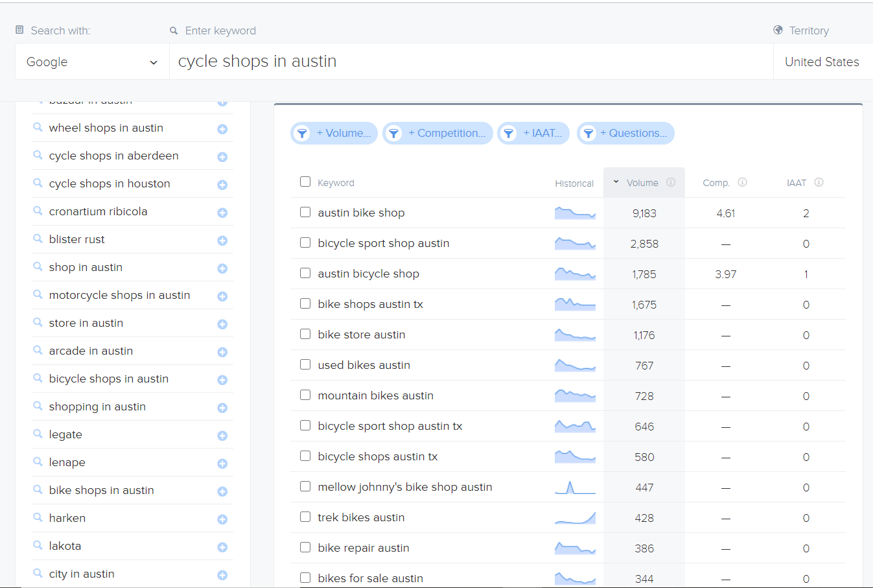Check the 'austin bike shop' keyword checkbox

[x=305, y=212]
